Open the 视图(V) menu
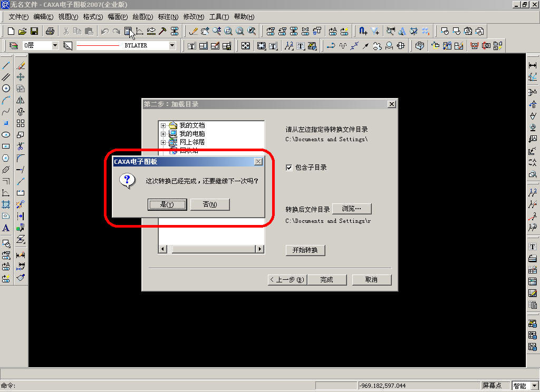Viewport: 540px width, 392px height. pyautogui.click(x=68, y=17)
